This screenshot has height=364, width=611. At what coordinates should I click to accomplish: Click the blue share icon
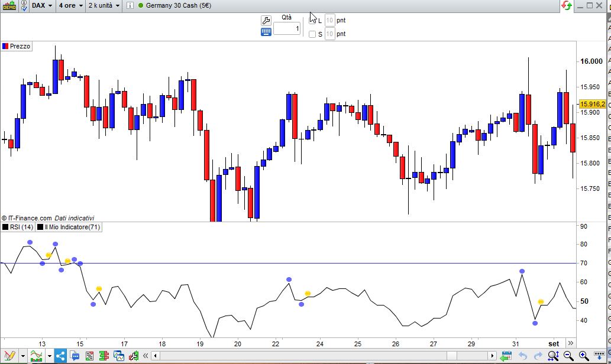[x=60, y=356]
